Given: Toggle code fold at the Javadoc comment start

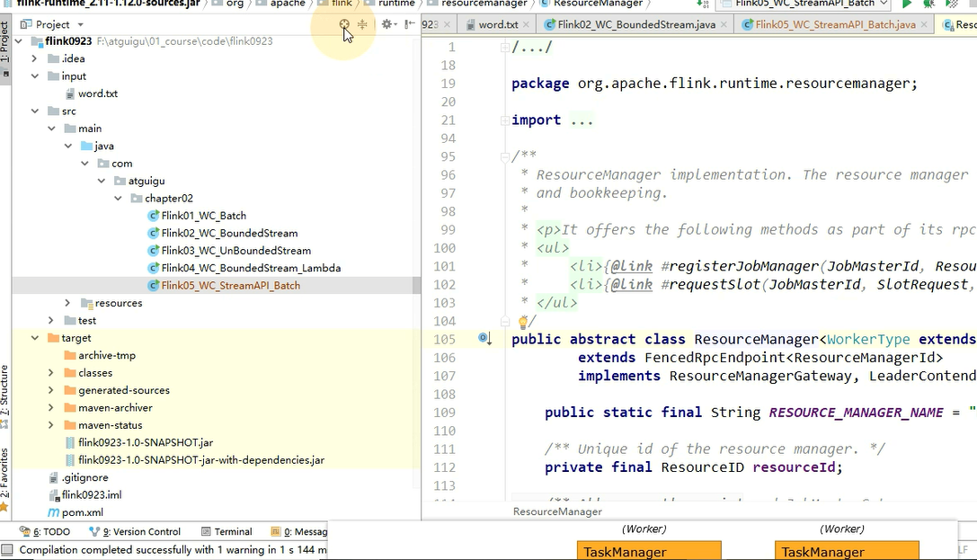Looking at the screenshot, I should pos(505,156).
